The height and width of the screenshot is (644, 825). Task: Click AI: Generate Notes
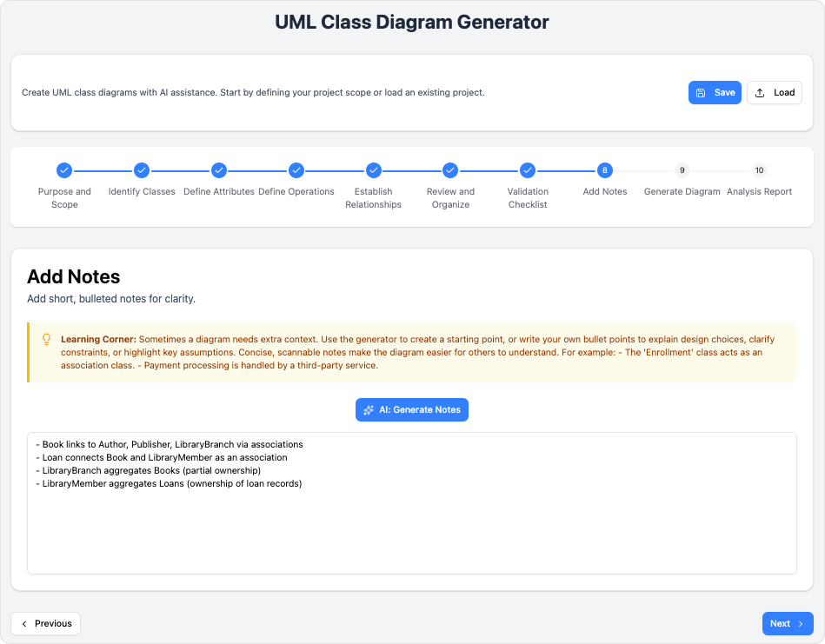pos(411,409)
